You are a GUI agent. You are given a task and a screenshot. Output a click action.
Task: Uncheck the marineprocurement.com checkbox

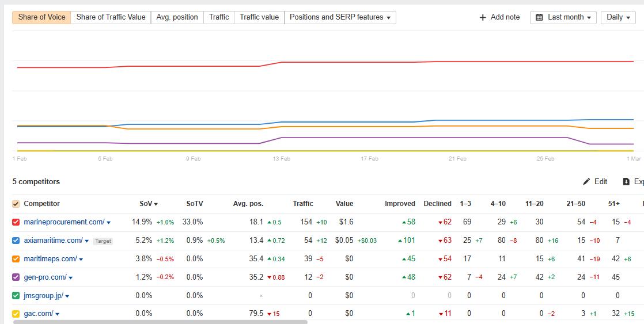16,222
